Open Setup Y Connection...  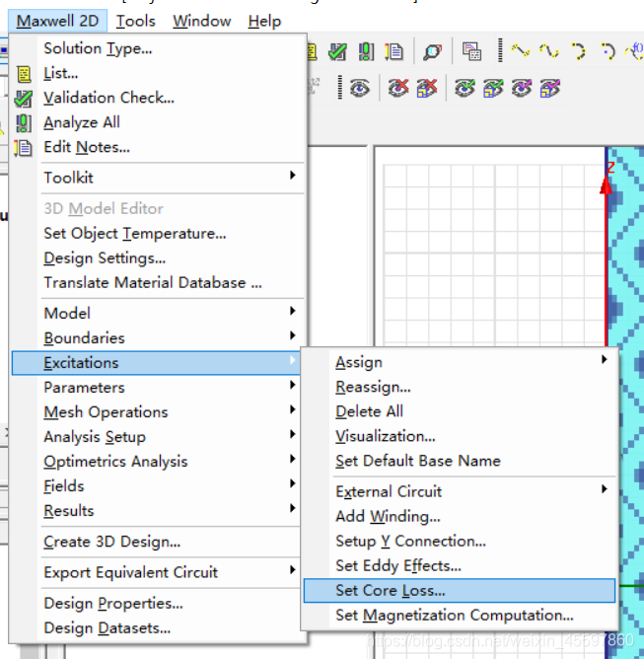point(460,542)
